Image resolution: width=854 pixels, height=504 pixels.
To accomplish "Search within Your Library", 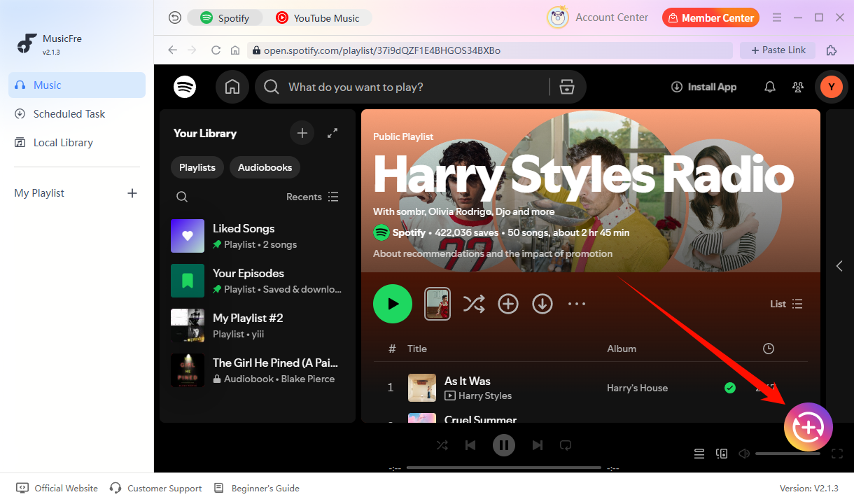I will [x=182, y=197].
